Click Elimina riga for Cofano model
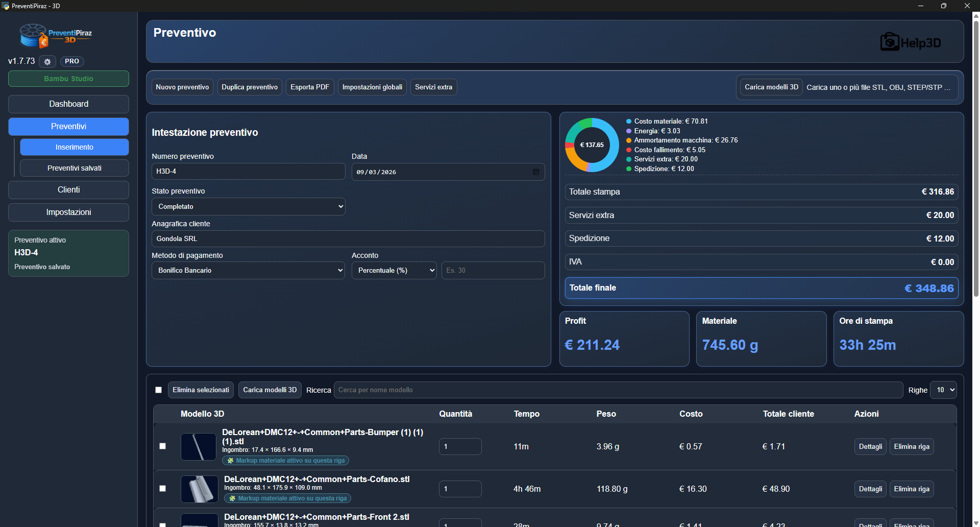980x527 pixels. click(x=911, y=489)
